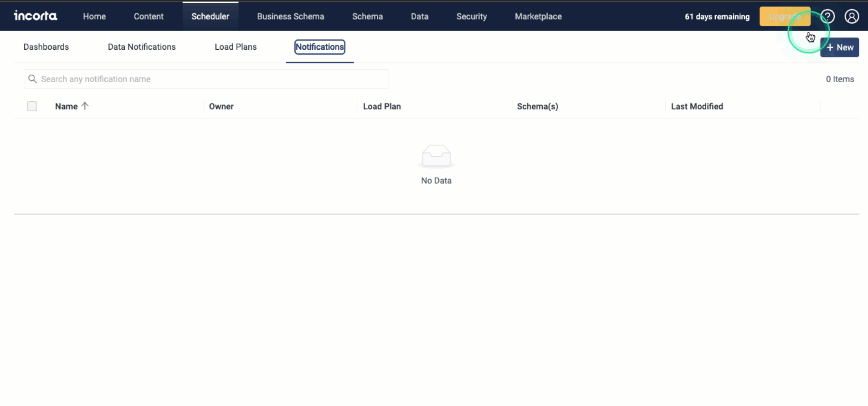Image resolution: width=868 pixels, height=406 pixels.
Task: Click the '61 days remaining' text
Action: (717, 17)
